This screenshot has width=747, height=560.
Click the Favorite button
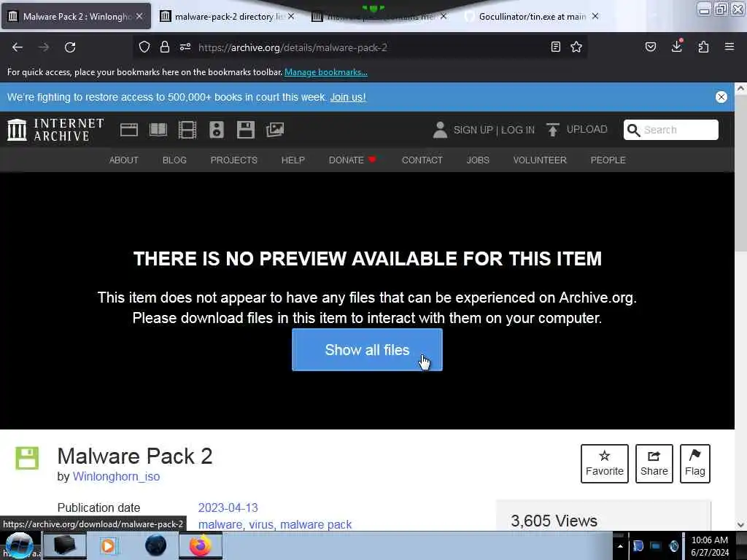point(605,463)
